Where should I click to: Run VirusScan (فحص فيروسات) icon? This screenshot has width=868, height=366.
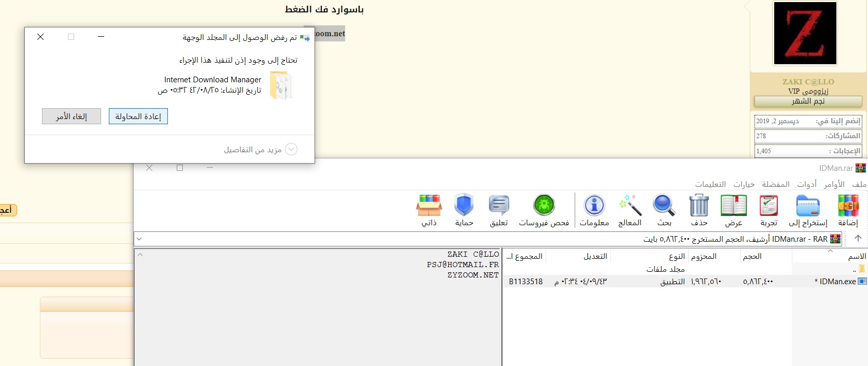(x=544, y=206)
